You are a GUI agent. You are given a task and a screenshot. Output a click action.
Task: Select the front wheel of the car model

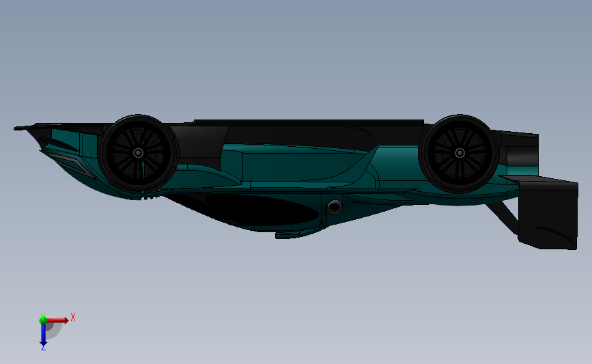138,153
